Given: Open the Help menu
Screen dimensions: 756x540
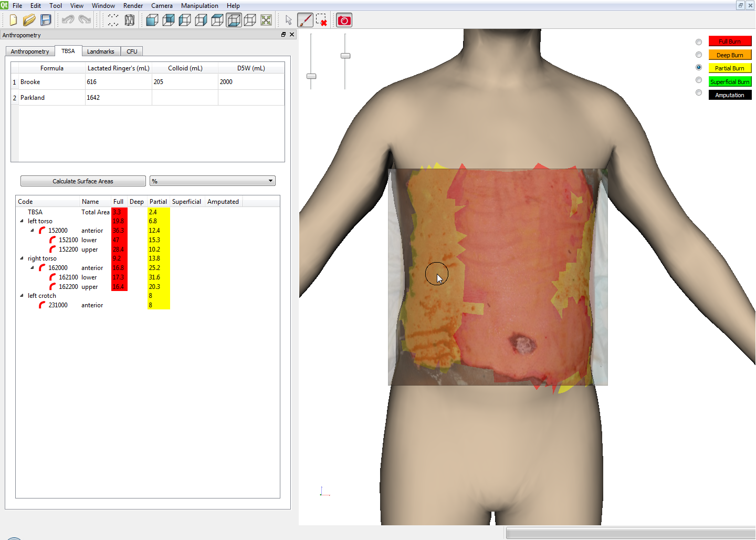Looking at the screenshot, I should tap(233, 6).
